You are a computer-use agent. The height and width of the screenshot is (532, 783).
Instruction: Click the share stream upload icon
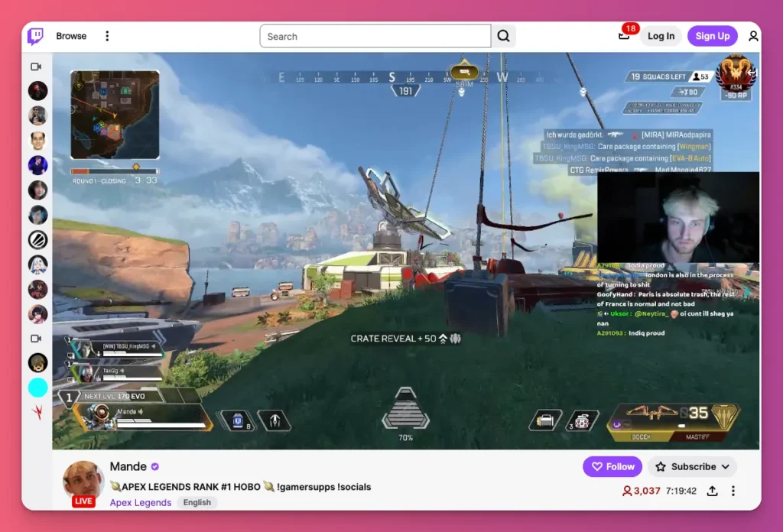(713, 491)
